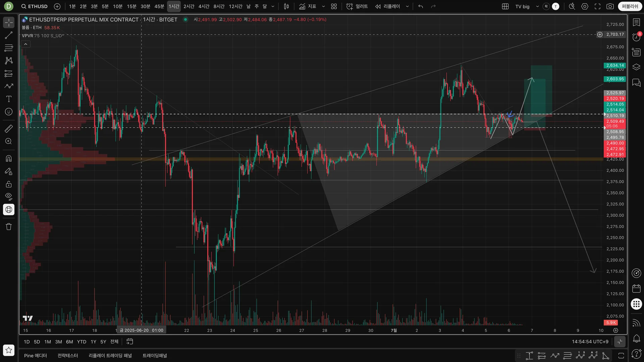Select the 4시간 timeframe button
644x362 pixels.
coord(204,6)
